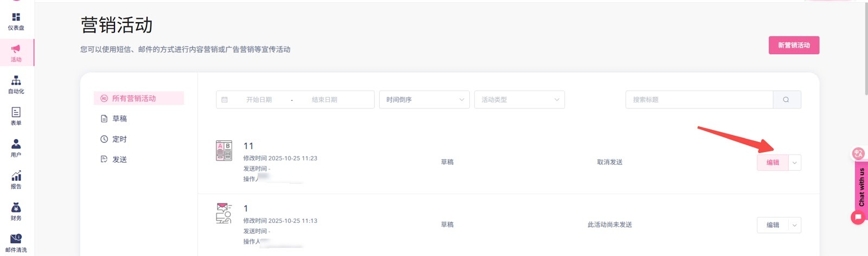The height and width of the screenshot is (256, 868).
Task: Click the translate floating icon
Action: coord(858,153)
